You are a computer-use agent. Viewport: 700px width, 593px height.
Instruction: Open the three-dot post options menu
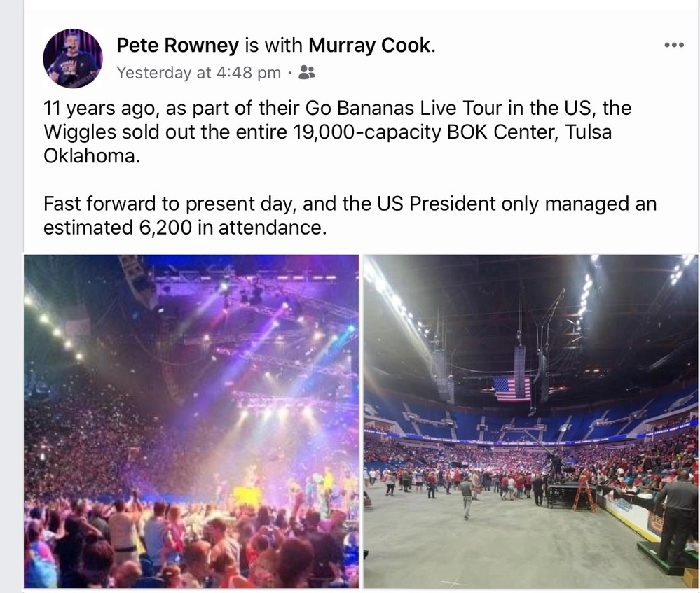pyautogui.click(x=673, y=45)
